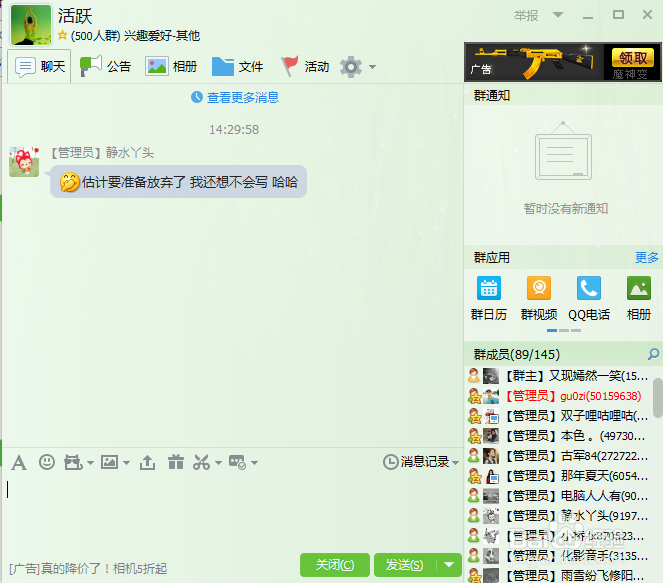This screenshot has height=583, width=663.
Task: Click the 群通知 empty board icon
Action: tap(563, 151)
